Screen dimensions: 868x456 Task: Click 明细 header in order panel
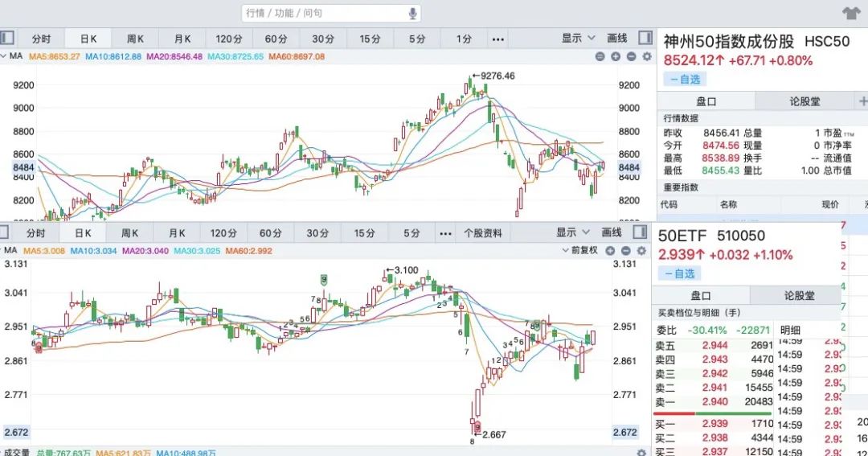[x=791, y=331]
